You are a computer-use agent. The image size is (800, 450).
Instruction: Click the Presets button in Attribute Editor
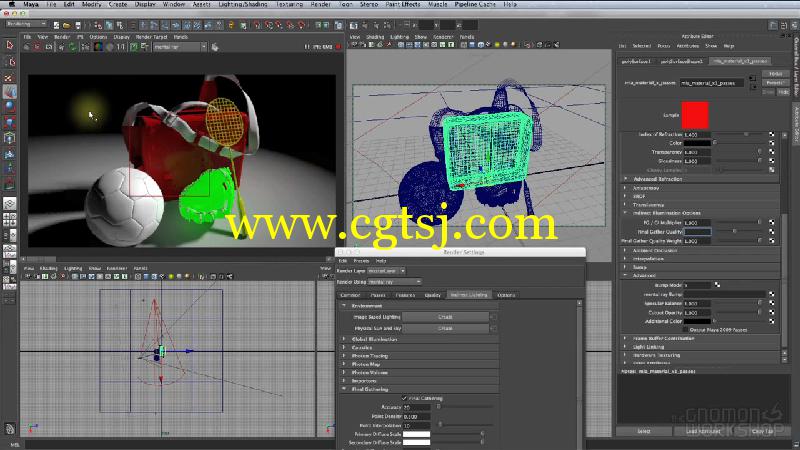[x=774, y=83]
